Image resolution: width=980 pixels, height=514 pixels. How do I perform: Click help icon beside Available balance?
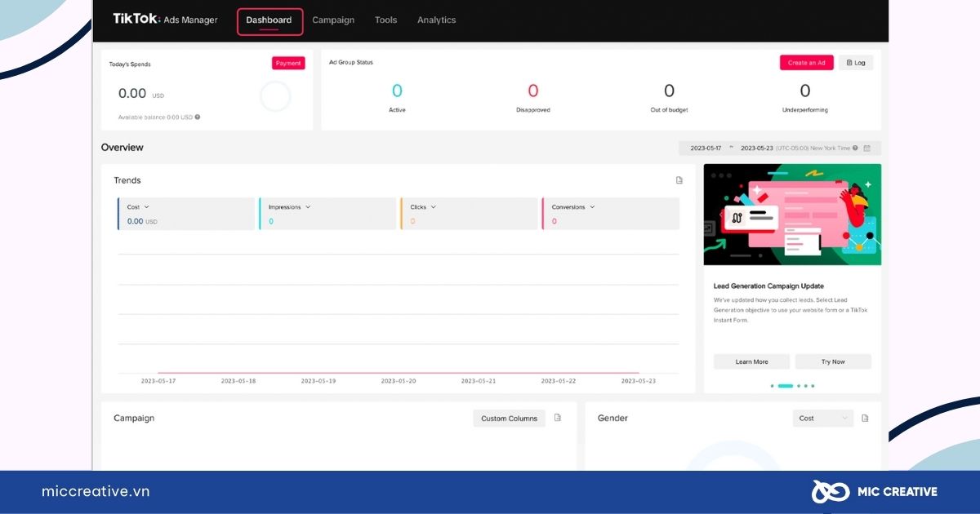[x=198, y=117]
